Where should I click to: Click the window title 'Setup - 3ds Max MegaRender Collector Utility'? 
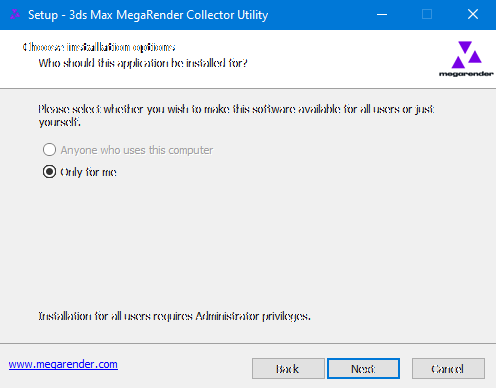(148, 15)
